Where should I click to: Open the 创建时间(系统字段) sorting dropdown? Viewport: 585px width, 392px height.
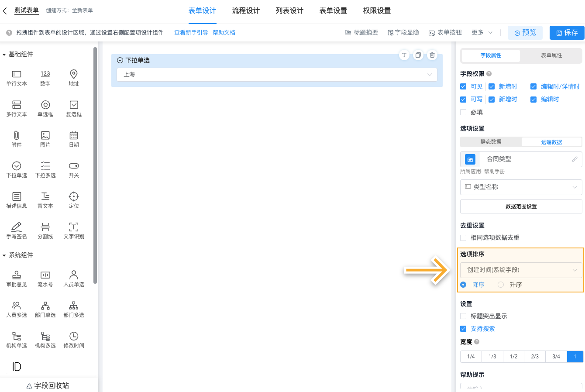[520, 270]
